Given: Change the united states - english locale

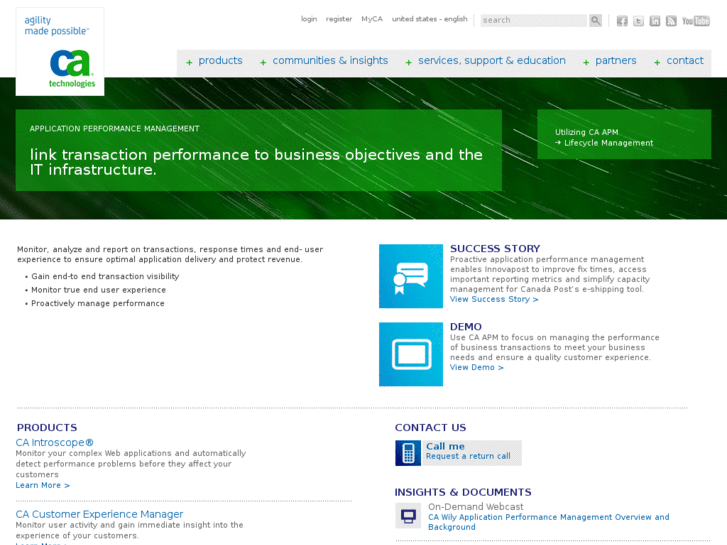Looking at the screenshot, I should [430, 19].
